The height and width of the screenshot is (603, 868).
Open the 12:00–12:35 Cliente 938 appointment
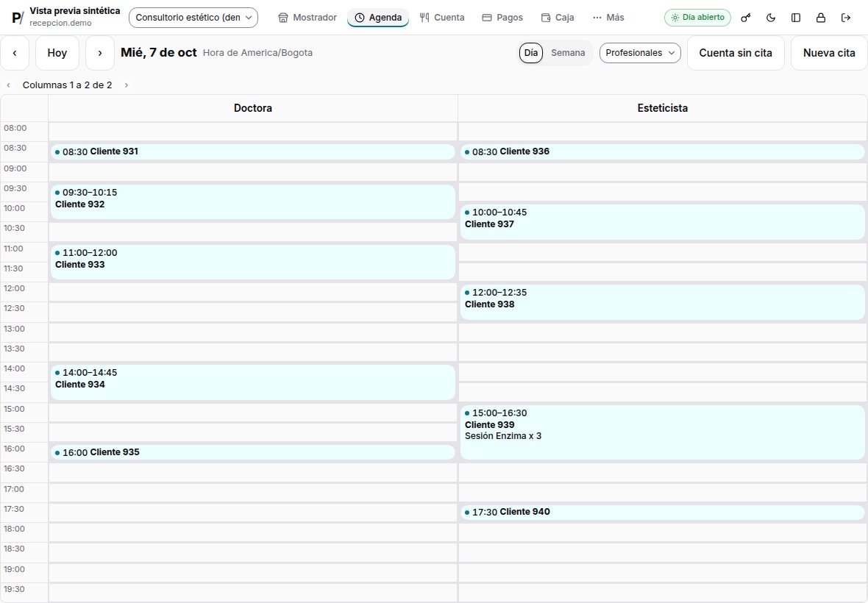click(663, 302)
